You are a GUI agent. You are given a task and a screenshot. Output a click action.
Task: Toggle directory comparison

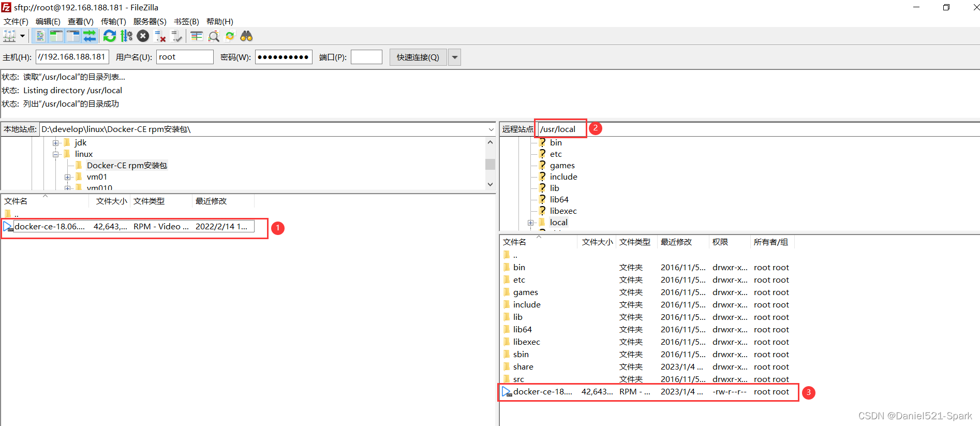pos(214,36)
